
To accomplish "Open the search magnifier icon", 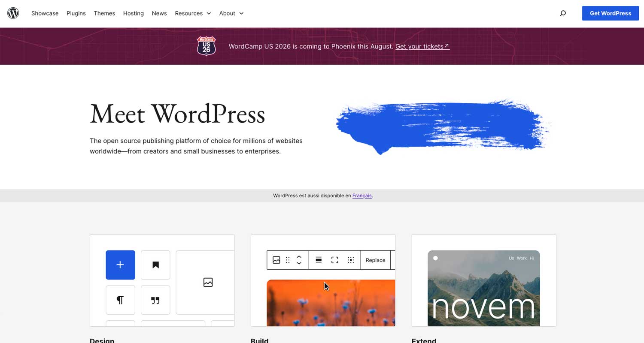I will point(563,13).
